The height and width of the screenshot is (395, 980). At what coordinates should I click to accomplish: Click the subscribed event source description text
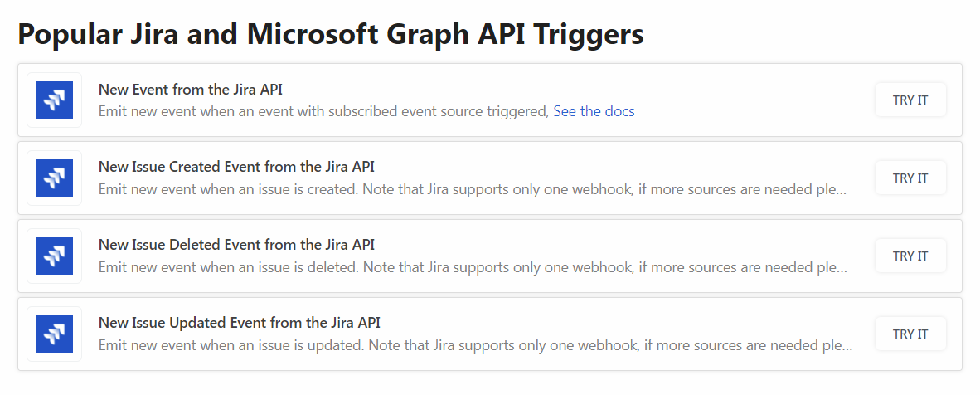(x=323, y=111)
